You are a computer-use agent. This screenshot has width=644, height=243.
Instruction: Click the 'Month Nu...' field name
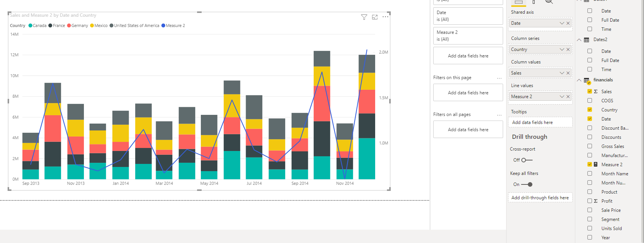click(x=613, y=183)
